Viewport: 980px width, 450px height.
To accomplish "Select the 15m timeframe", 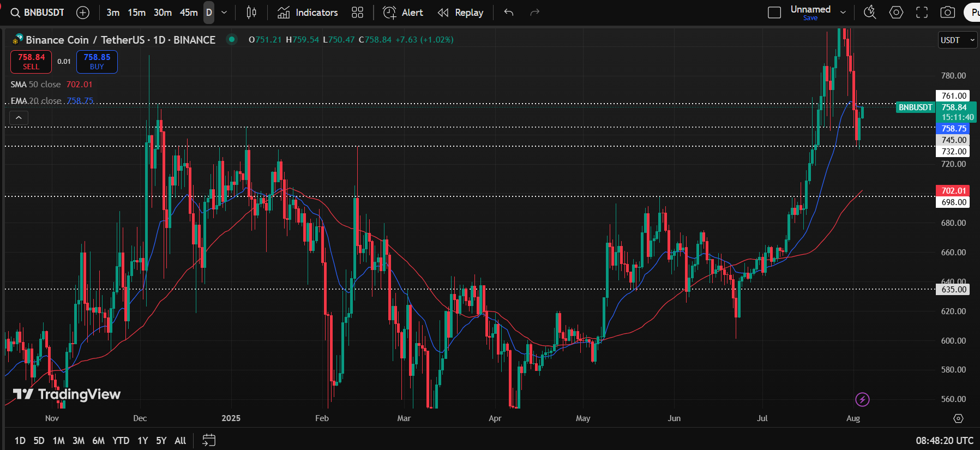I will coord(136,13).
